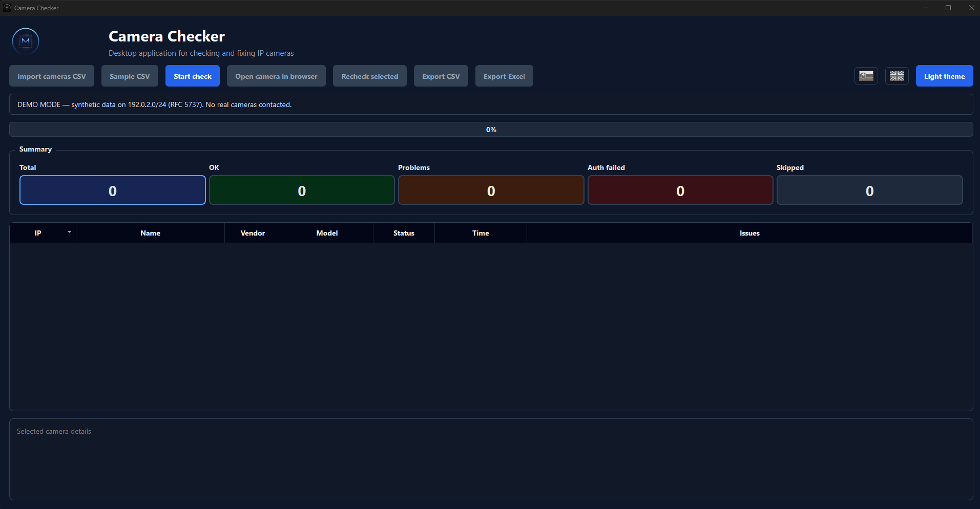The height and width of the screenshot is (509, 980).
Task: Export results to Excel
Action: (x=504, y=76)
